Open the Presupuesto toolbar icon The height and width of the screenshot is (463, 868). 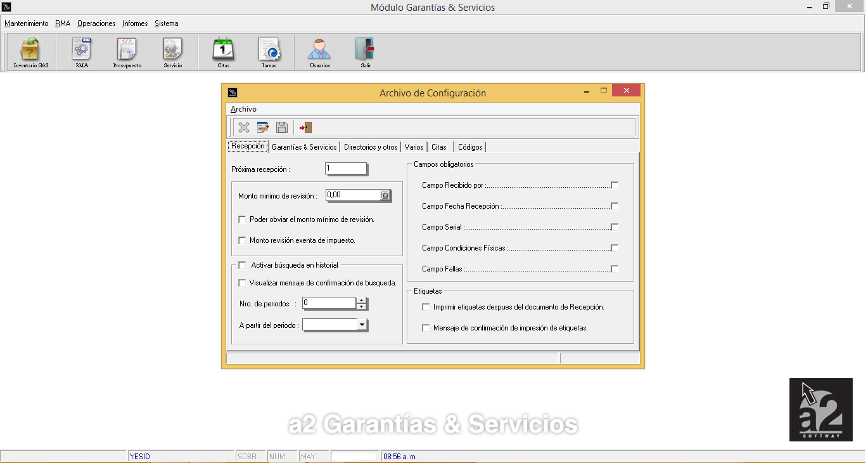coord(127,51)
